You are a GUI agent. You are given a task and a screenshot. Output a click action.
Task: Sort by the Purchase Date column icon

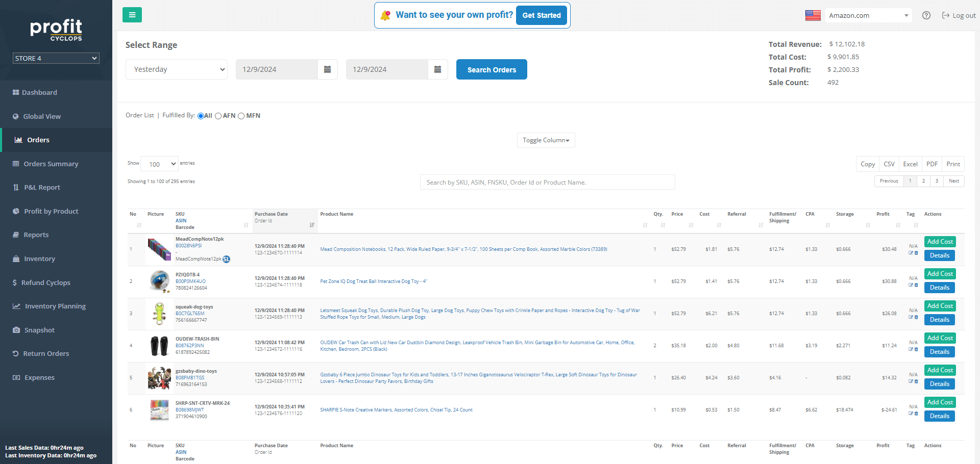tap(312, 225)
